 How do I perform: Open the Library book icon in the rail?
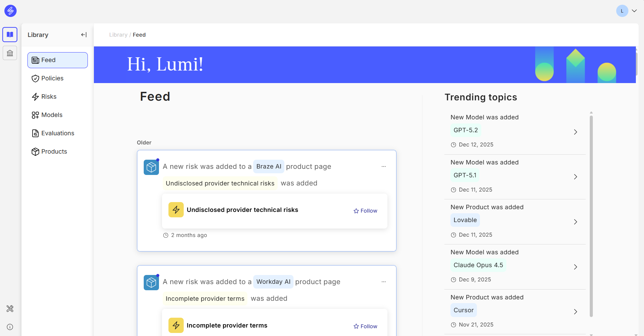click(10, 35)
